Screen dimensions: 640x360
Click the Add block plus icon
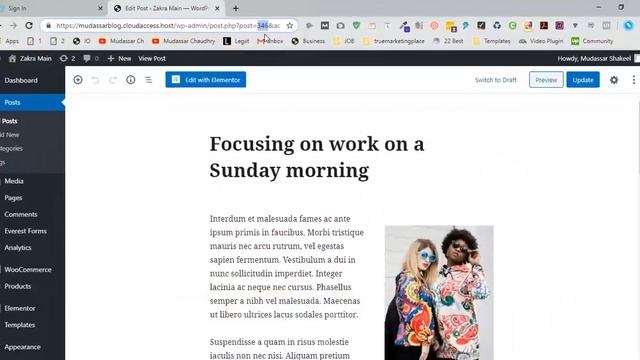coord(78,80)
